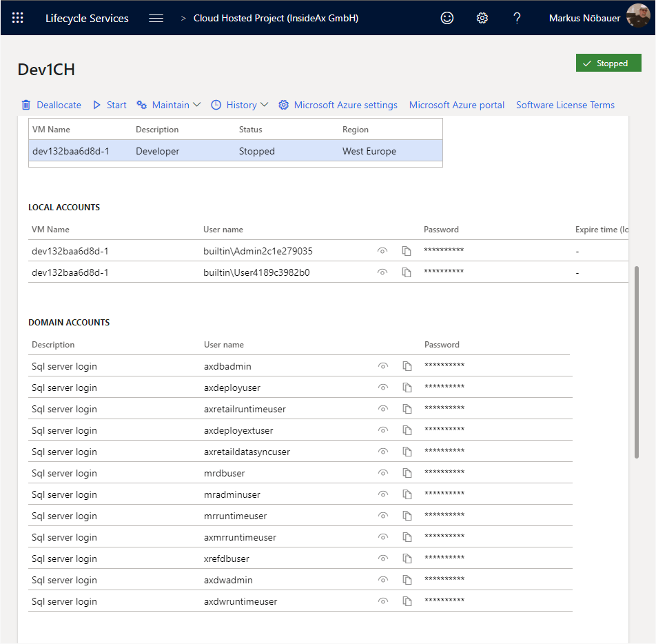The image size is (656, 644).
Task: Open the settings gear icon
Action: point(482,18)
